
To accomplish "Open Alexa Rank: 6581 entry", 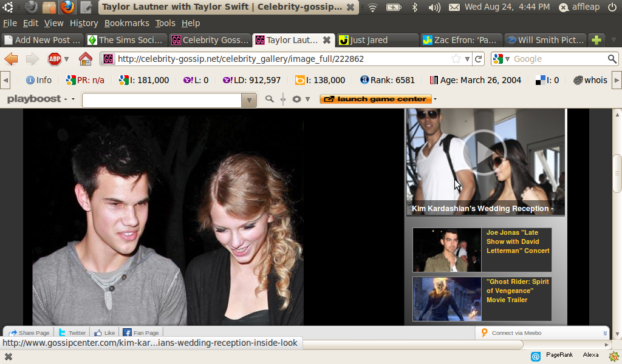I will 387,80.
